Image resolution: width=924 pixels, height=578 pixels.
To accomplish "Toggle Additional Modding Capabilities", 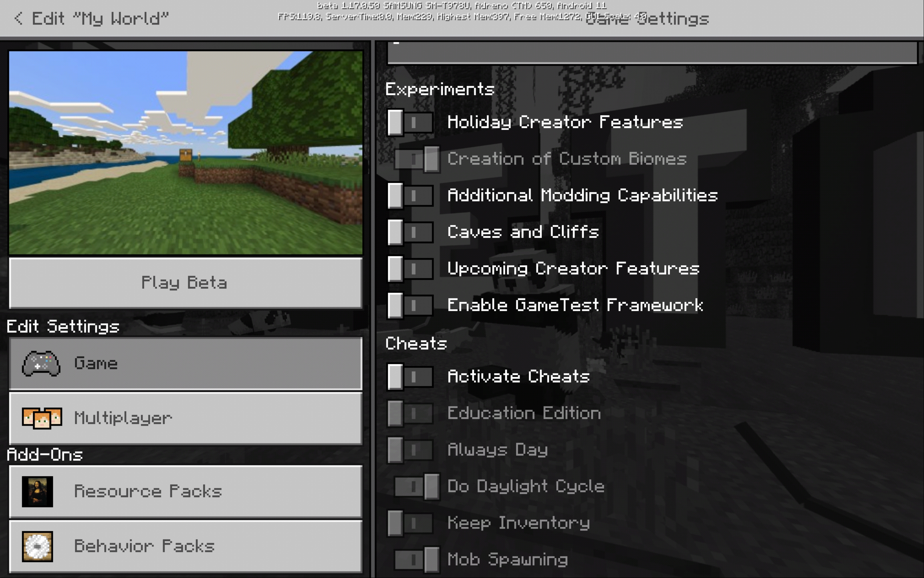I will click(x=410, y=196).
